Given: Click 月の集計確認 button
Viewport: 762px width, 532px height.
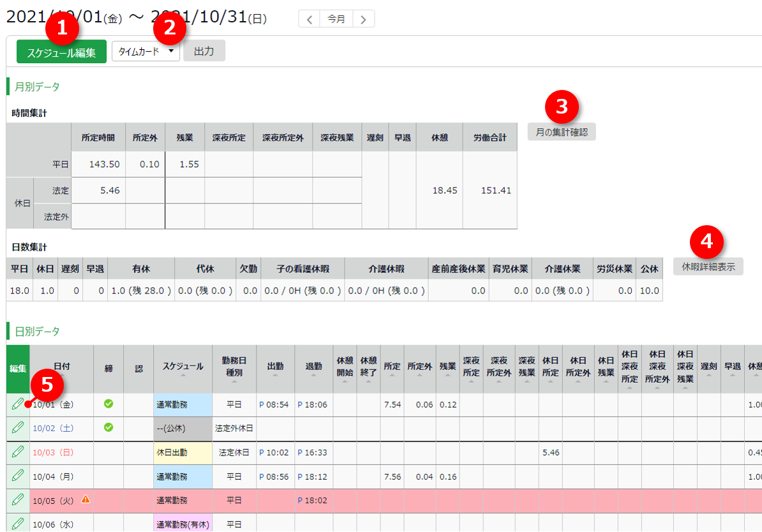Looking at the screenshot, I should pos(562,132).
